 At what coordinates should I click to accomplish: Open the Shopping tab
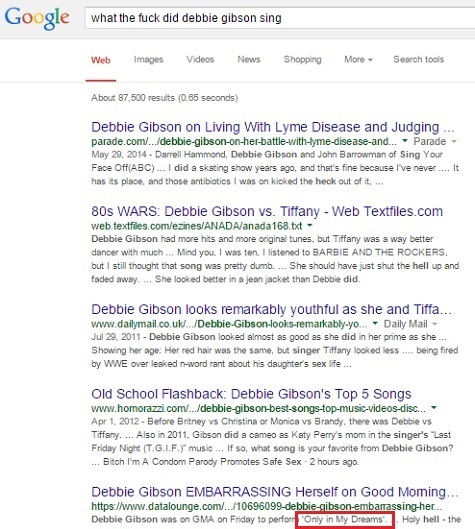[303, 59]
